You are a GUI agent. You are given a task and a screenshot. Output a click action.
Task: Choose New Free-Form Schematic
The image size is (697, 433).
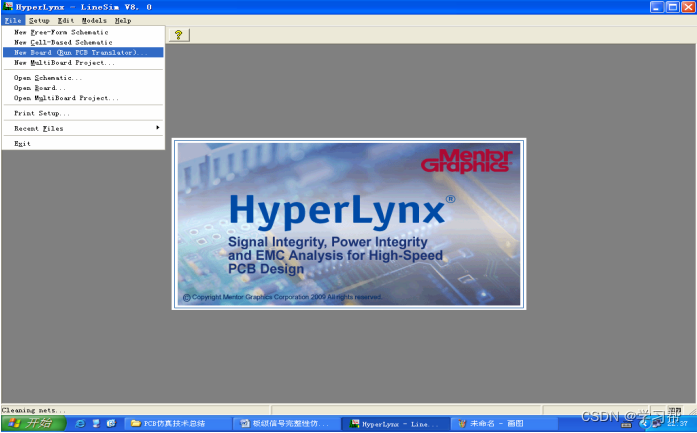[83, 32]
